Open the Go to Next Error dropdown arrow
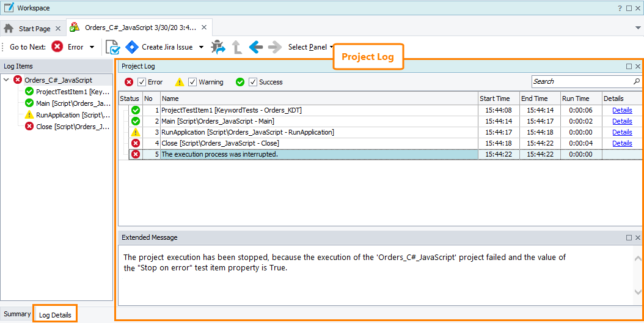644x323 pixels. [x=92, y=47]
